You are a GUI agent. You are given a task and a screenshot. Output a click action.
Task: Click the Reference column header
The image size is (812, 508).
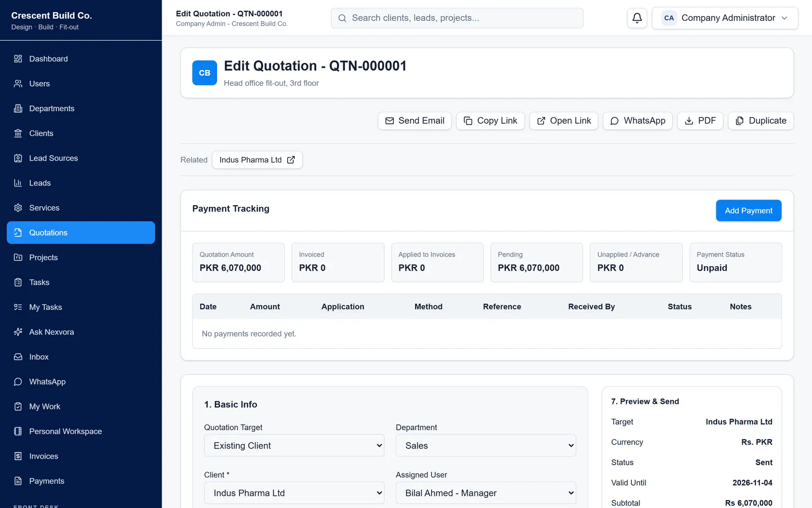pyautogui.click(x=502, y=307)
